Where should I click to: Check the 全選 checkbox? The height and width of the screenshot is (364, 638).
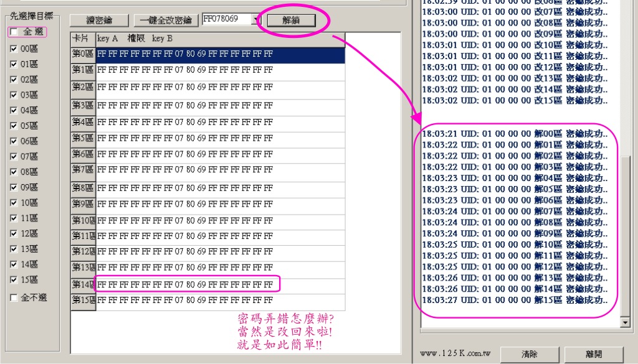(14, 32)
